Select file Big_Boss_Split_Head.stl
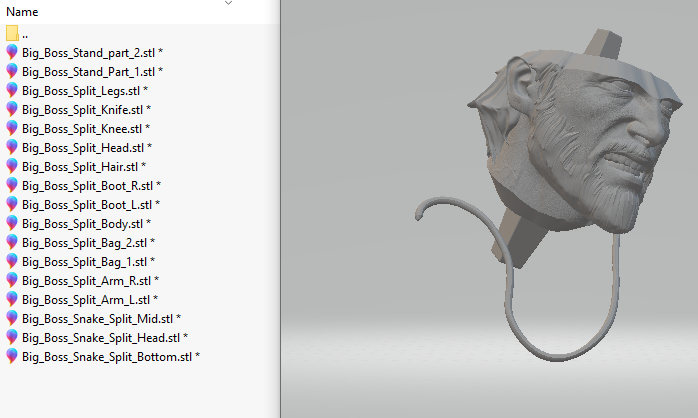698x418 pixels. (87, 148)
